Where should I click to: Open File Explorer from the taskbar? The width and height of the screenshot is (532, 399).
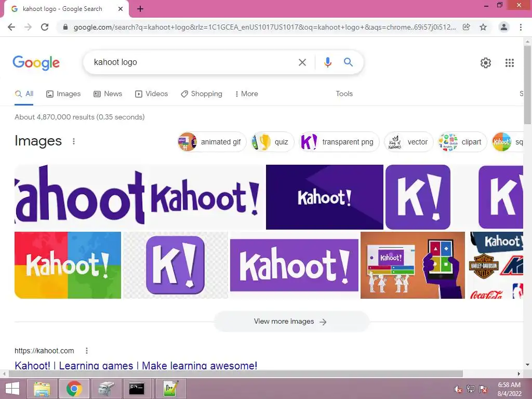pos(42,389)
